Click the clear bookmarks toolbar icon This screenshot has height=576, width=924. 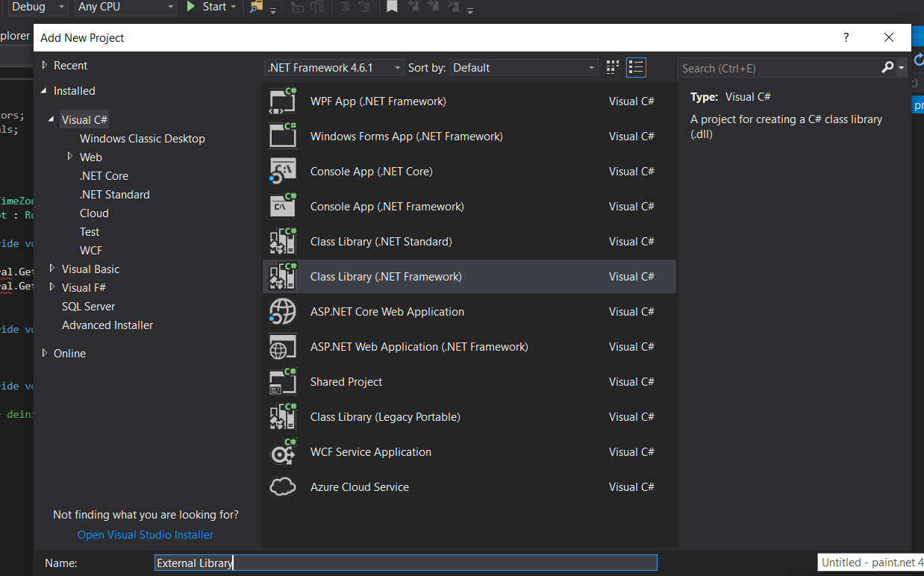click(x=453, y=7)
